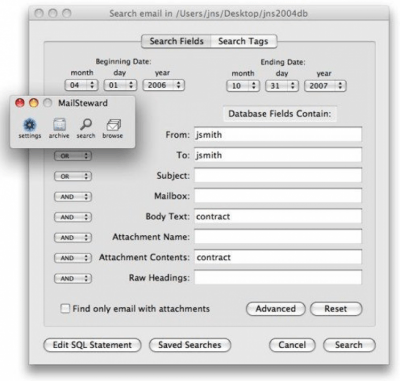Click the Advanced button
The width and height of the screenshot is (400, 381).
tap(276, 309)
